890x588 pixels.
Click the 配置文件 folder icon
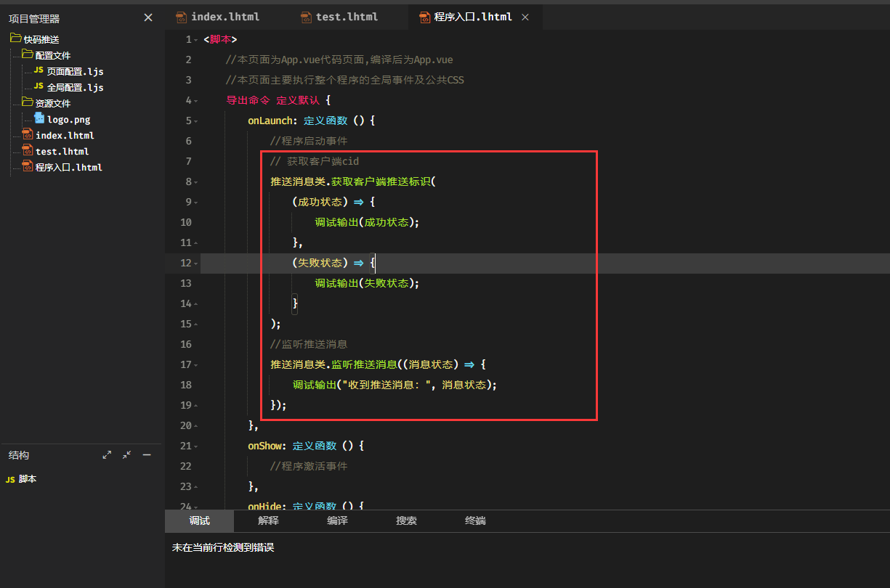pyautogui.click(x=28, y=54)
